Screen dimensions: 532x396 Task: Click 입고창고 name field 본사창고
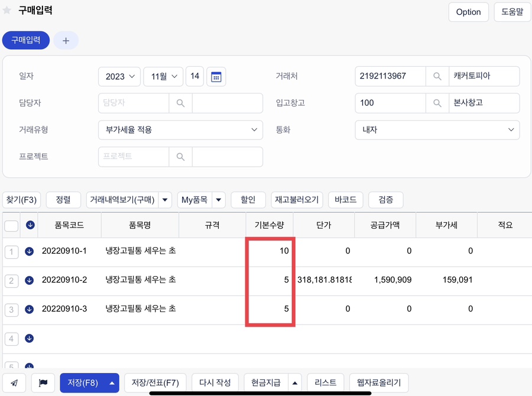pos(484,103)
